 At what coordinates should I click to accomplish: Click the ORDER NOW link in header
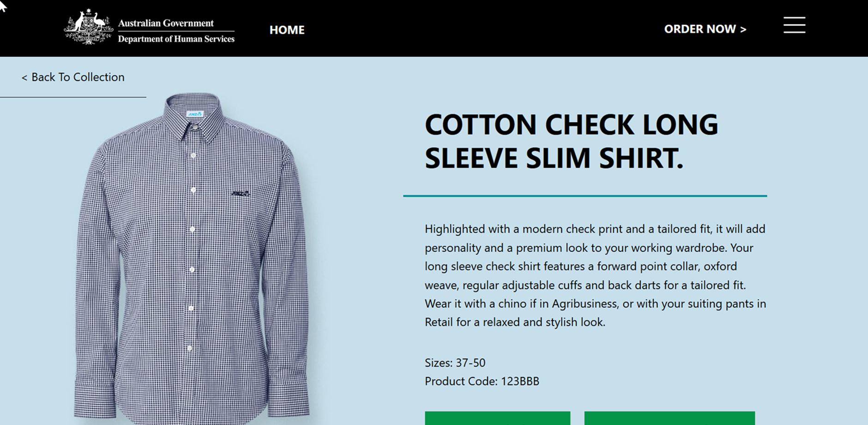click(705, 29)
